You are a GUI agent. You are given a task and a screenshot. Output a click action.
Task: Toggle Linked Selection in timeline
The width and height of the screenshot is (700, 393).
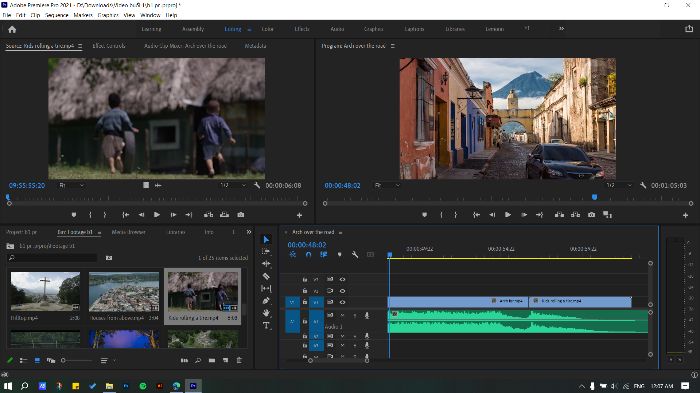tap(324, 255)
